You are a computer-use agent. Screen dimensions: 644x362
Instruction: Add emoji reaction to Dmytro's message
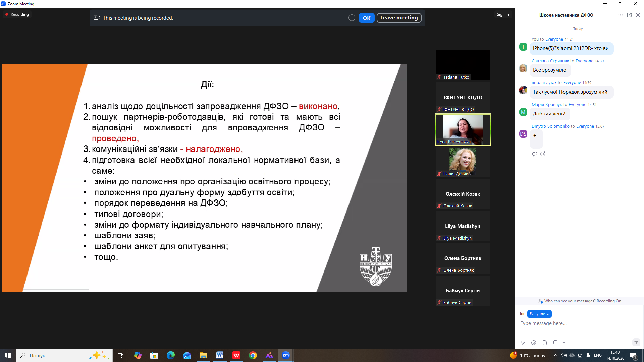click(x=543, y=154)
